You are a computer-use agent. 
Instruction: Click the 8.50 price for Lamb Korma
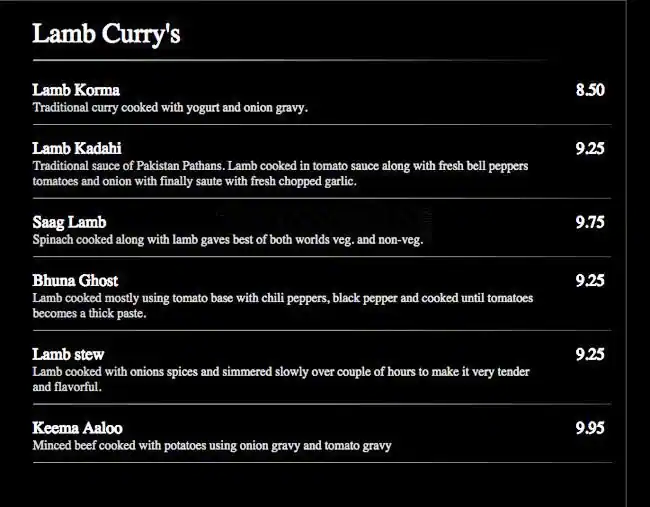click(590, 90)
